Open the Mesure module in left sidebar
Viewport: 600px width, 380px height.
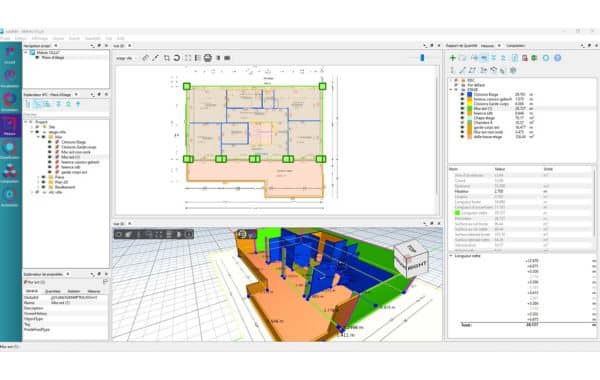click(x=10, y=126)
